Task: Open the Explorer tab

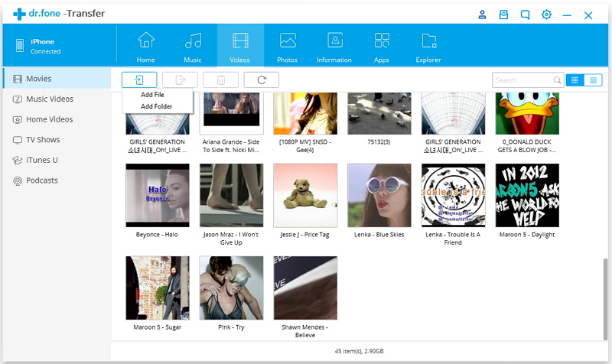Action: (x=428, y=46)
